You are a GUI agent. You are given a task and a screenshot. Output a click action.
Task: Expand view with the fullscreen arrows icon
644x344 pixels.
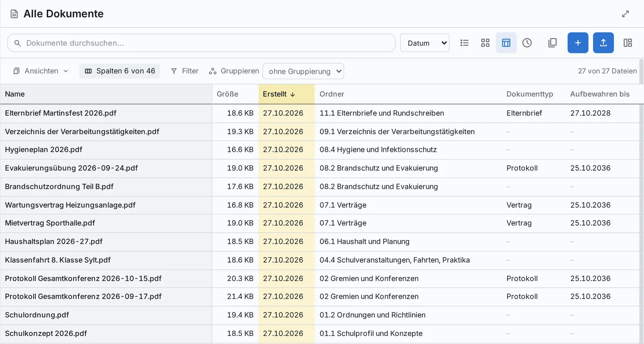click(x=626, y=14)
